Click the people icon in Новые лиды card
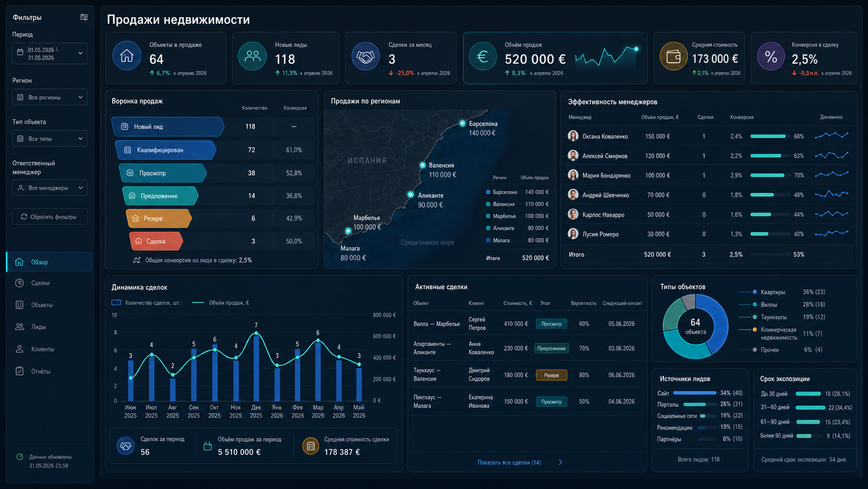The width and height of the screenshot is (868, 489). [252, 56]
